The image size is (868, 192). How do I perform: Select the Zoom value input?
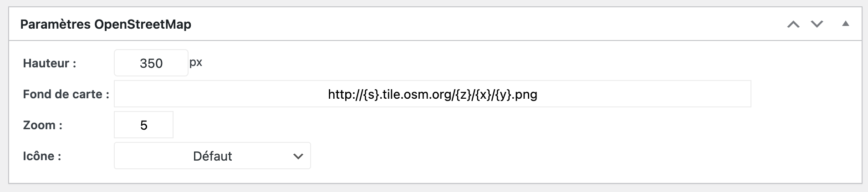click(x=143, y=125)
